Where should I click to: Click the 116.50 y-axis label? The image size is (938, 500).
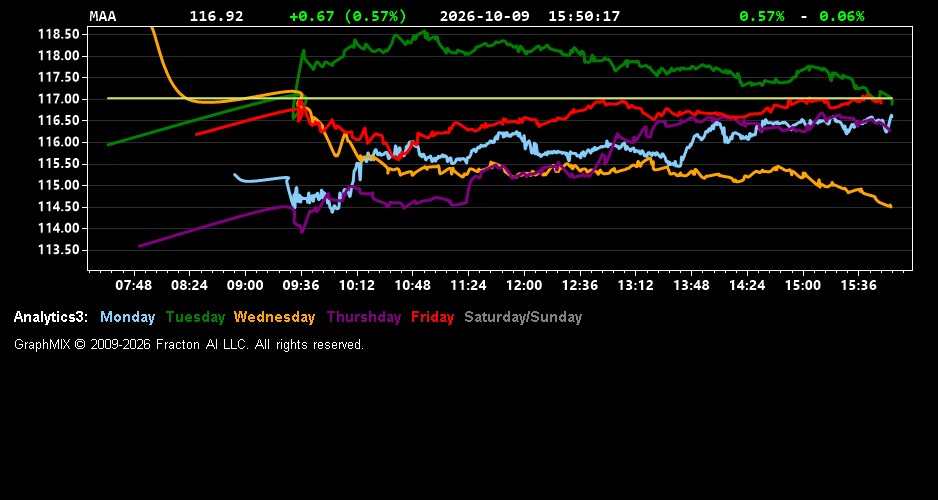[59, 121]
